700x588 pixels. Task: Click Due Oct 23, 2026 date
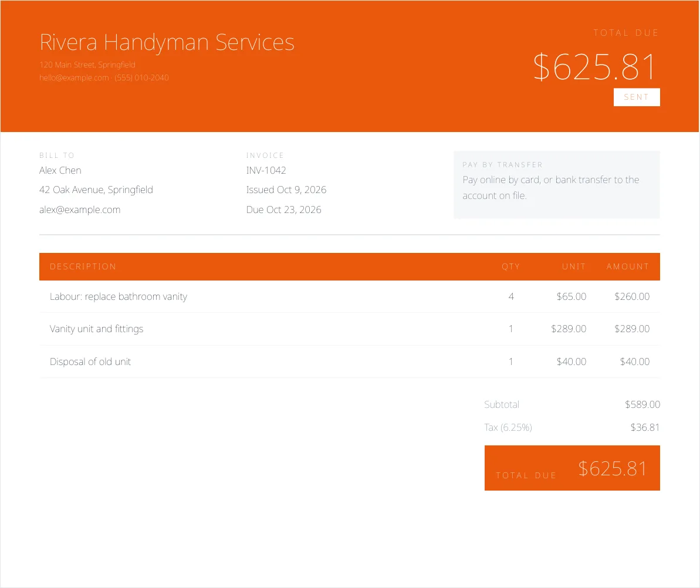coord(283,210)
